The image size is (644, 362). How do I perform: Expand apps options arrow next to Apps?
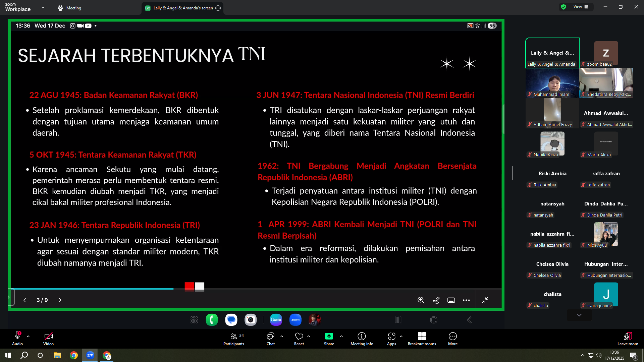coord(401,336)
